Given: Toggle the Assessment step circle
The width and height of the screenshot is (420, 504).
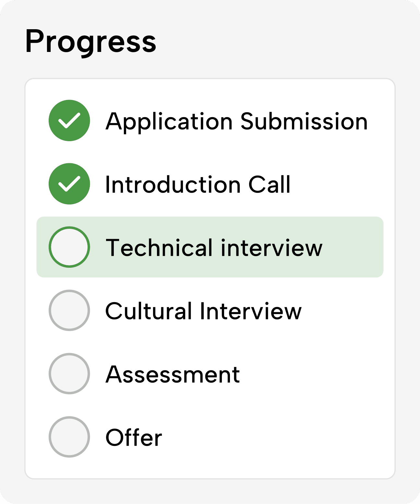Looking at the screenshot, I should (x=69, y=374).
